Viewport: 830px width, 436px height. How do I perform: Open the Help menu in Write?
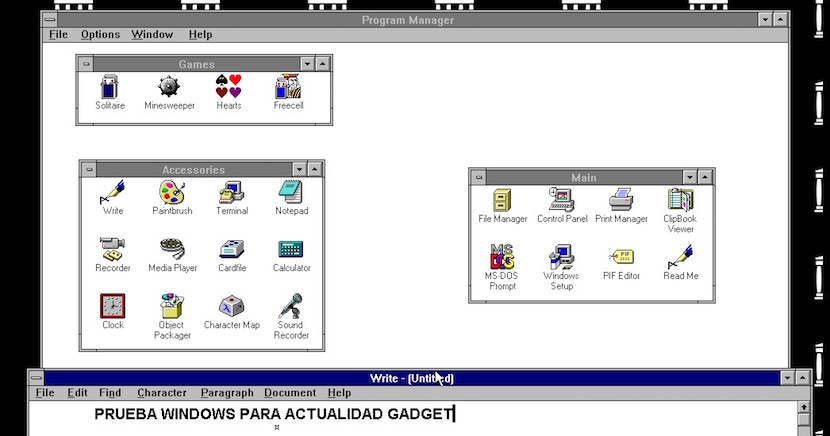click(x=339, y=393)
